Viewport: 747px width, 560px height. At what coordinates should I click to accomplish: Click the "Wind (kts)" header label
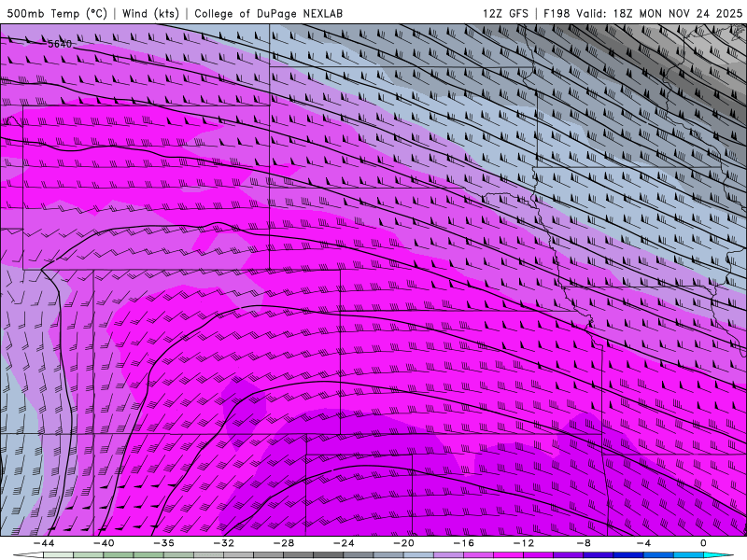click(x=150, y=13)
